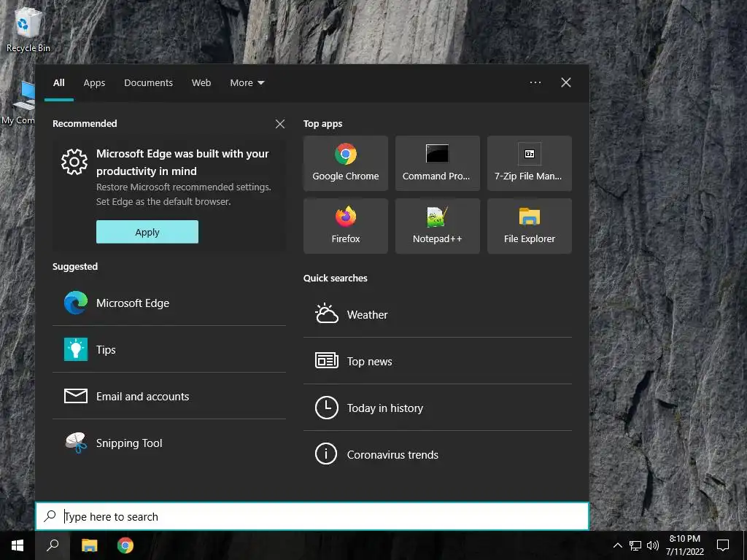Close the search panel
The width and height of the screenshot is (747, 560).
(566, 82)
